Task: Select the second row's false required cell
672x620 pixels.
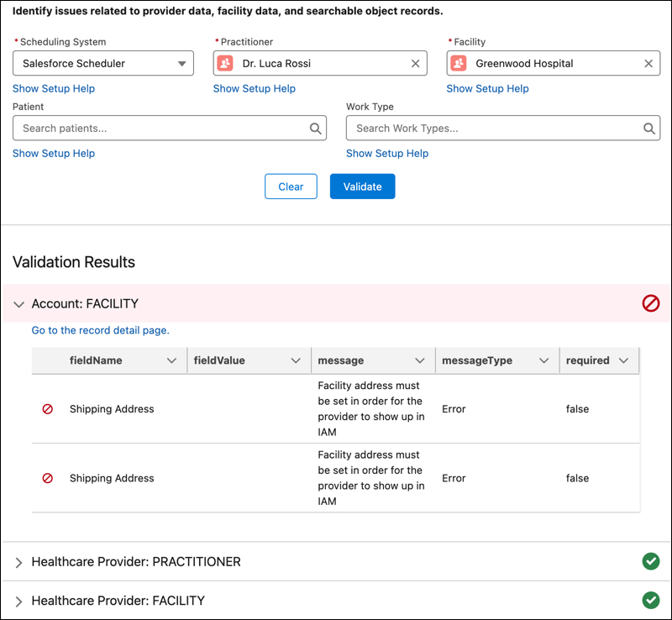Action: click(577, 478)
